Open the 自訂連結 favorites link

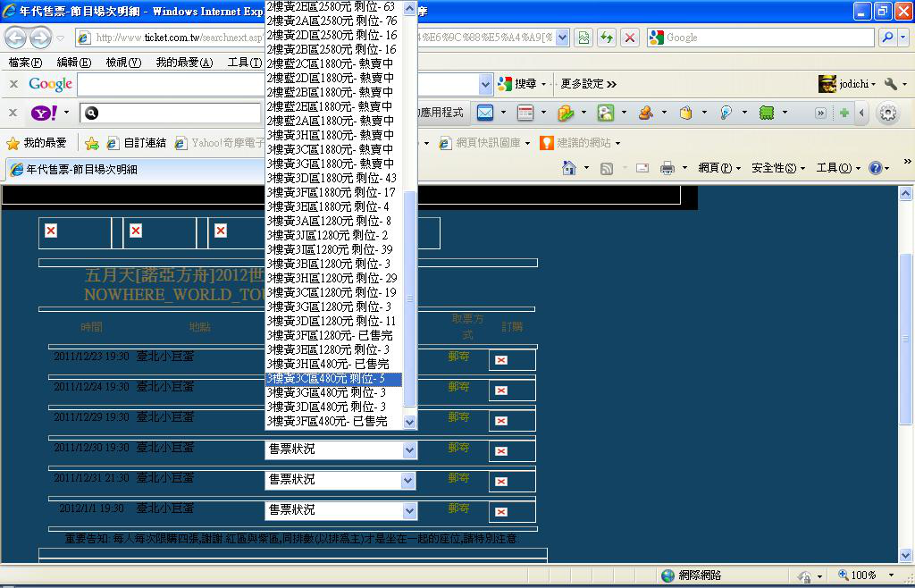[137, 143]
